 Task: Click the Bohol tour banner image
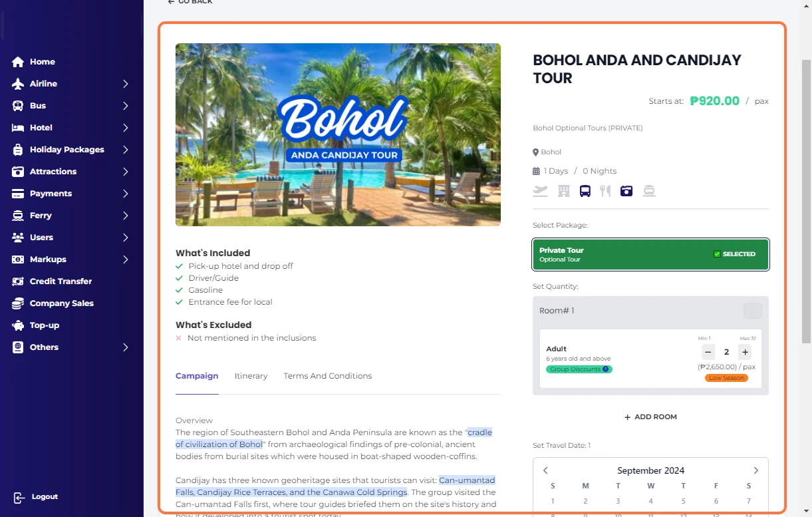point(338,134)
